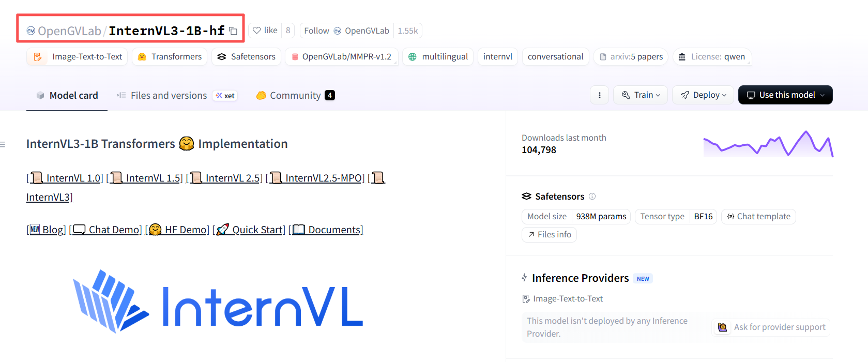The image size is (868, 362).
Task: Open InternVL3-1B-hf model name link
Action: (166, 31)
